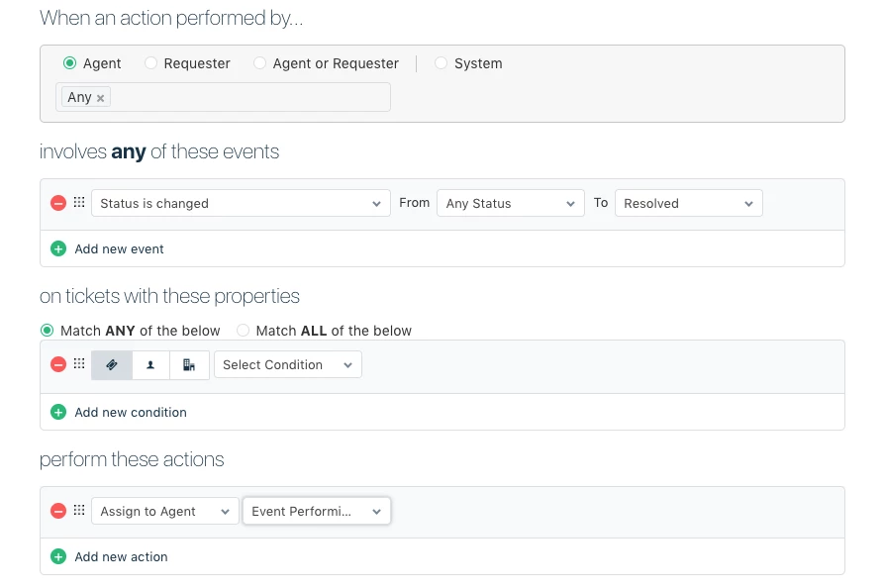Enable Match ALL of the below
Image resolution: width=885 pixels, height=588 pixels.
(243, 331)
